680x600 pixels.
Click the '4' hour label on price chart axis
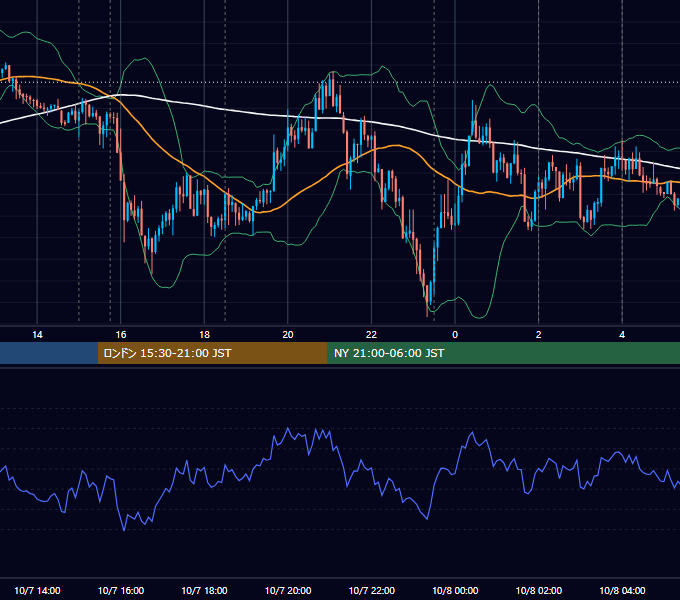tap(622, 335)
